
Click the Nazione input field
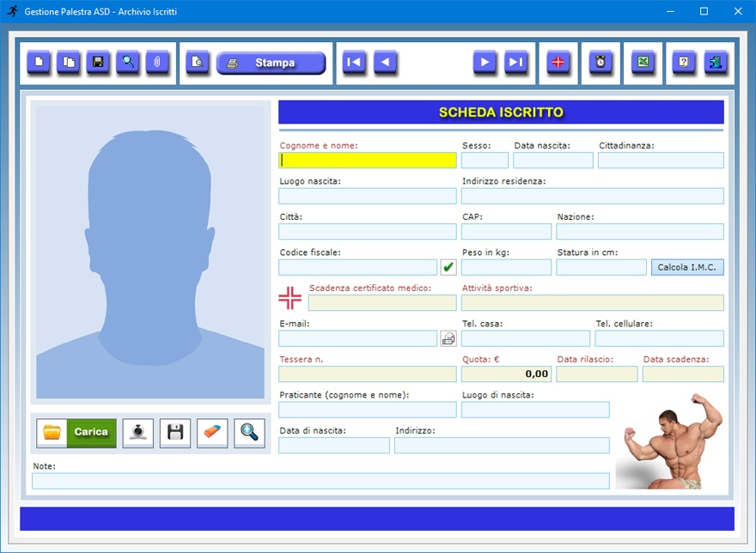pos(640,232)
